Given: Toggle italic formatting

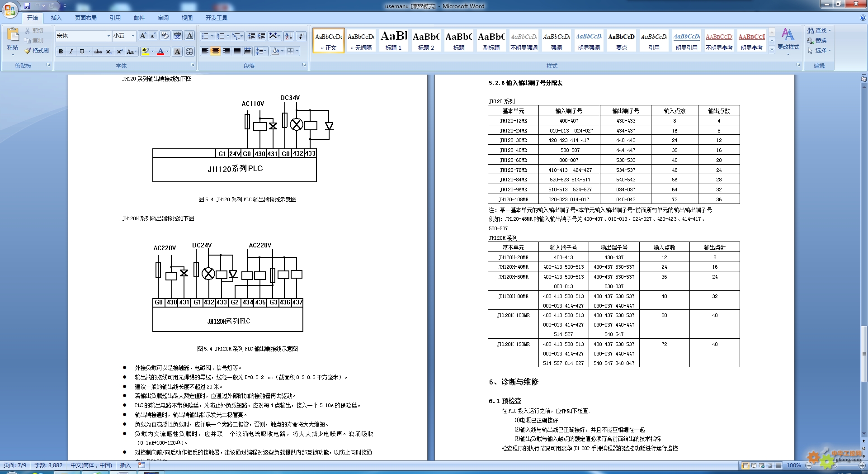Looking at the screenshot, I should click(x=71, y=52).
